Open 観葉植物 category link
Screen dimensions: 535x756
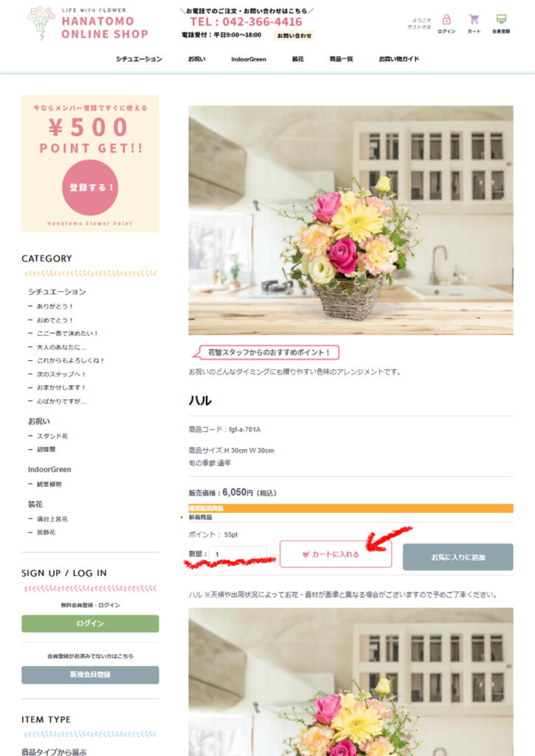click(x=49, y=484)
